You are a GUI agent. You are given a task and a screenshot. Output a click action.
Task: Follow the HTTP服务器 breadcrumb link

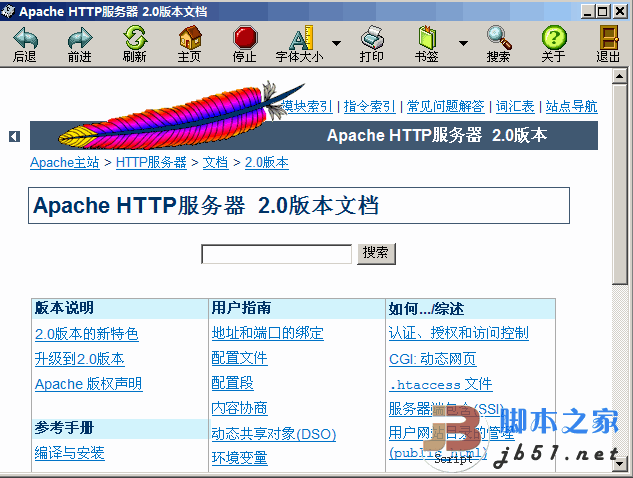151,163
